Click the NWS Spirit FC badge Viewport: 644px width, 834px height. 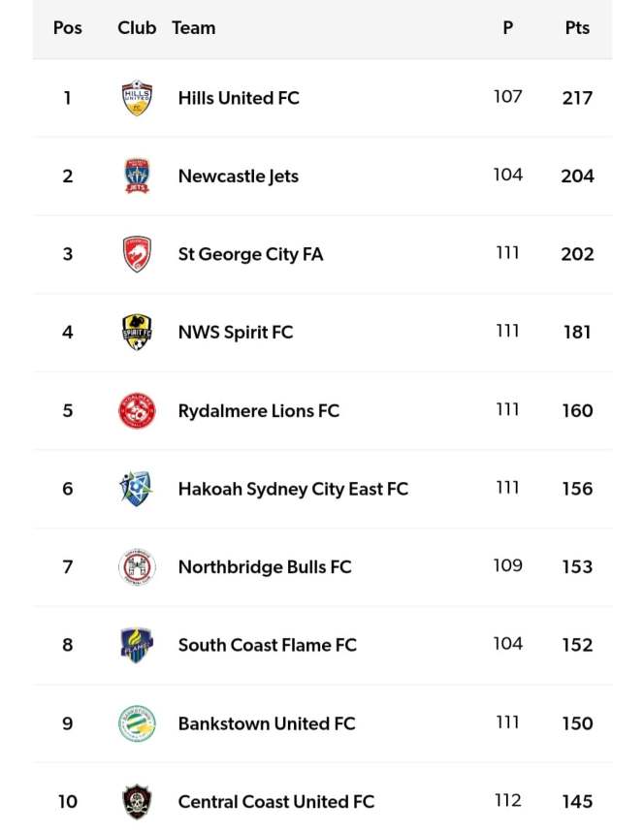[137, 332]
